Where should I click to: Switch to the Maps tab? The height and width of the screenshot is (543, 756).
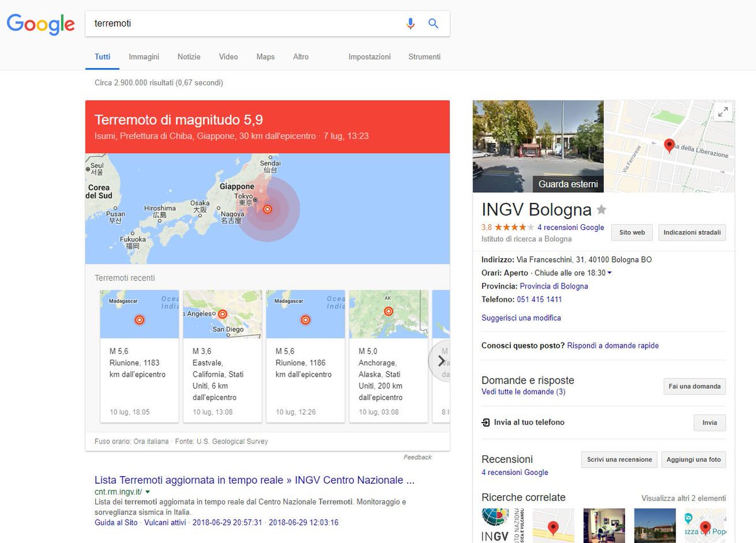(x=266, y=57)
